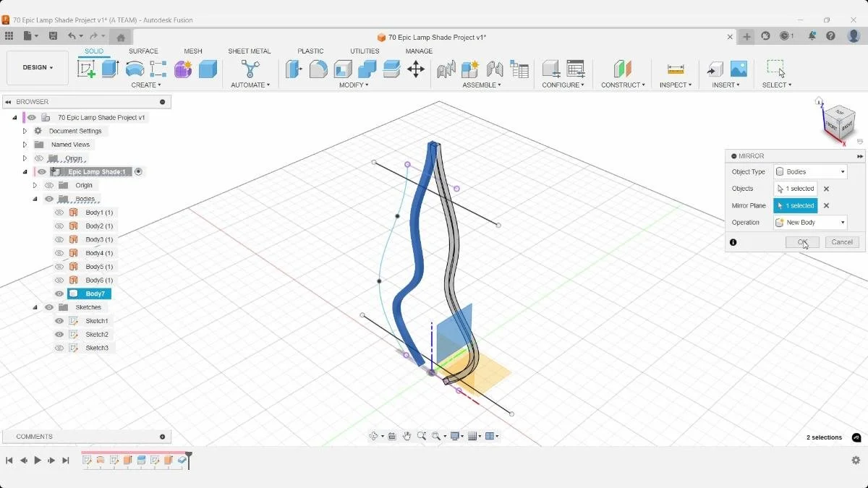
Task: Cancel the Mirror dialog
Action: pyautogui.click(x=842, y=242)
